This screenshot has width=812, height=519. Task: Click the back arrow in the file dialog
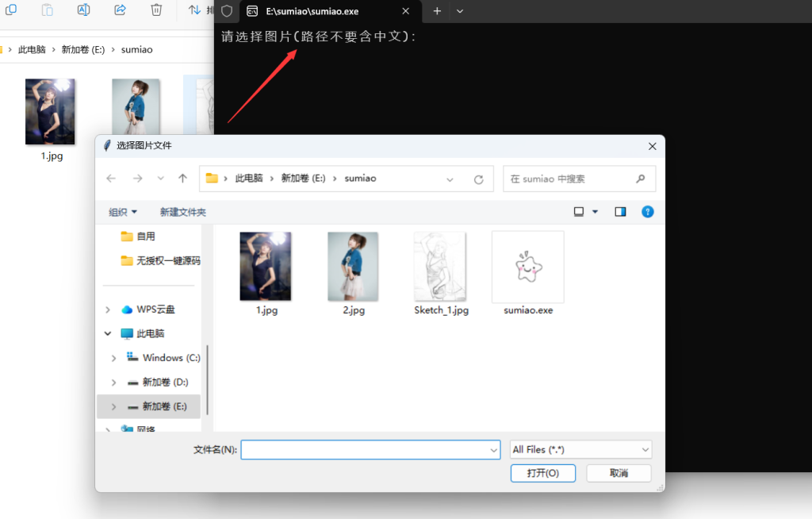(x=111, y=179)
